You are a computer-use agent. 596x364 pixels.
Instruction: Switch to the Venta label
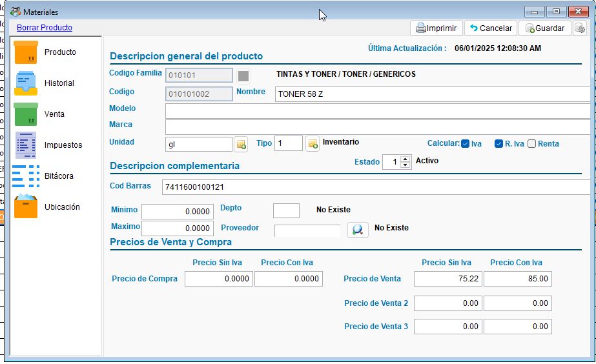[54, 114]
